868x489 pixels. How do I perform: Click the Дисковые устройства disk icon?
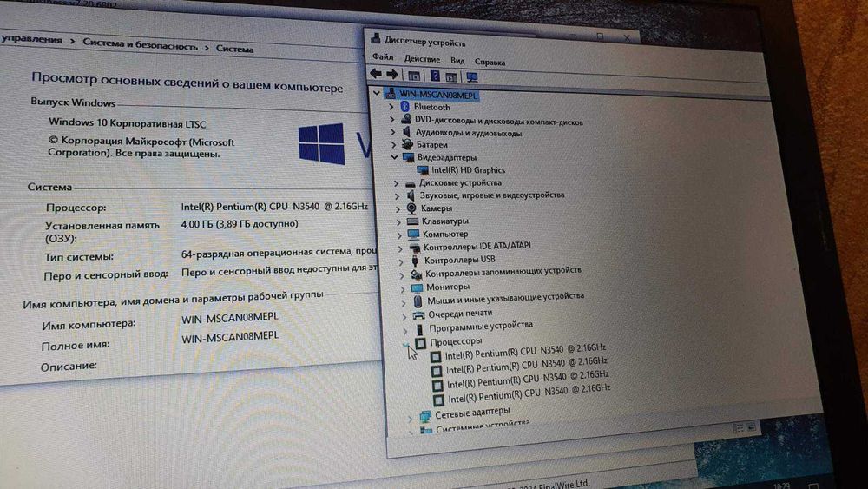point(411,183)
